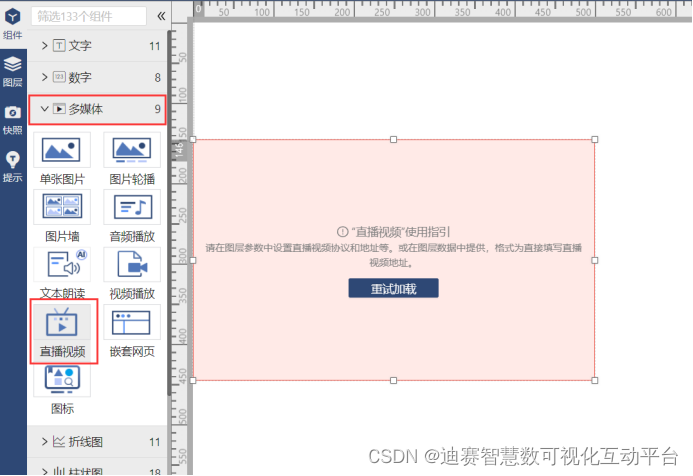
Task: Select the 视频播放 video player component
Action: click(132, 274)
